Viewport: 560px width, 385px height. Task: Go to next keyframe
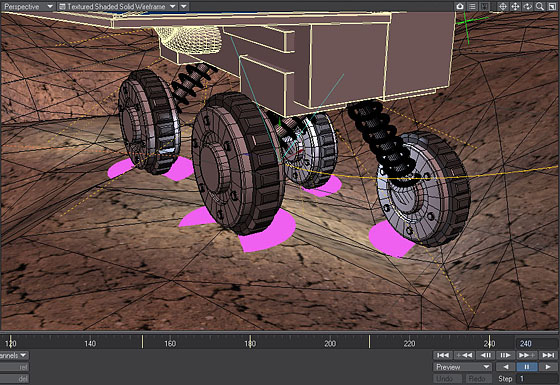click(x=527, y=355)
